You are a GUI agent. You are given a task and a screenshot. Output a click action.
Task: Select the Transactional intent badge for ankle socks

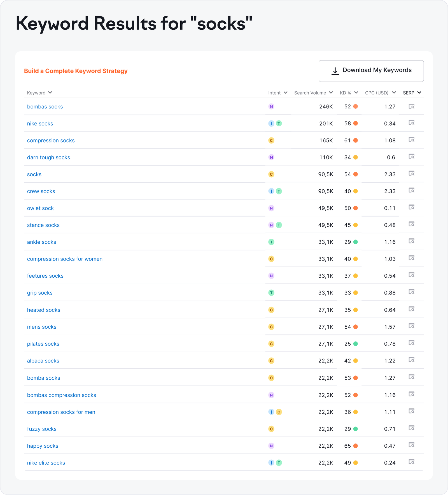coord(271,241)
